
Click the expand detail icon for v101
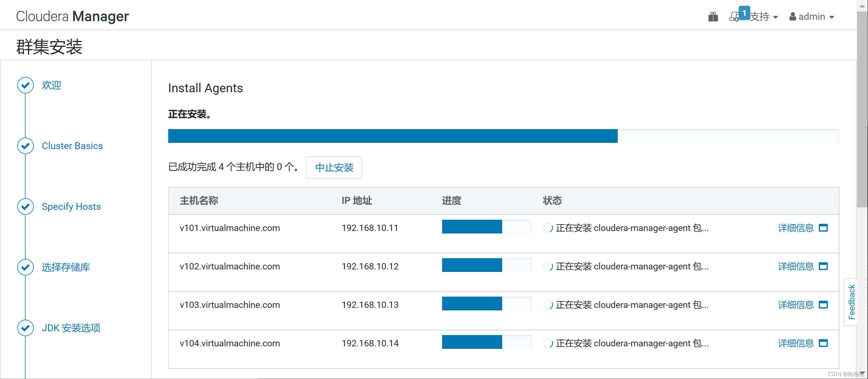coord(828,228)
